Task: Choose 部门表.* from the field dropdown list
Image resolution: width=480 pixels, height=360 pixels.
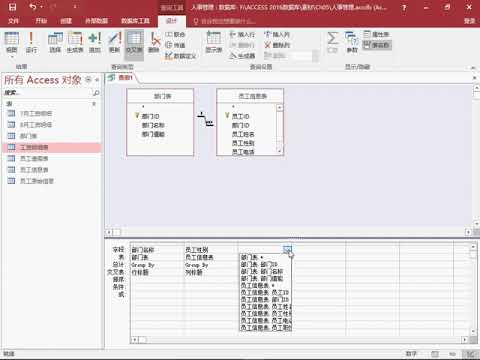Action: click(x=265, y=257)
